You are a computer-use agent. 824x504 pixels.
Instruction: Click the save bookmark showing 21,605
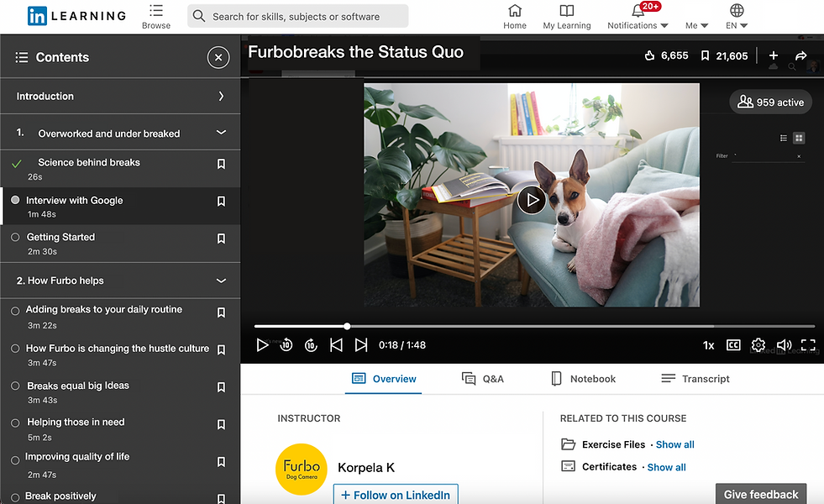[706, 55]
